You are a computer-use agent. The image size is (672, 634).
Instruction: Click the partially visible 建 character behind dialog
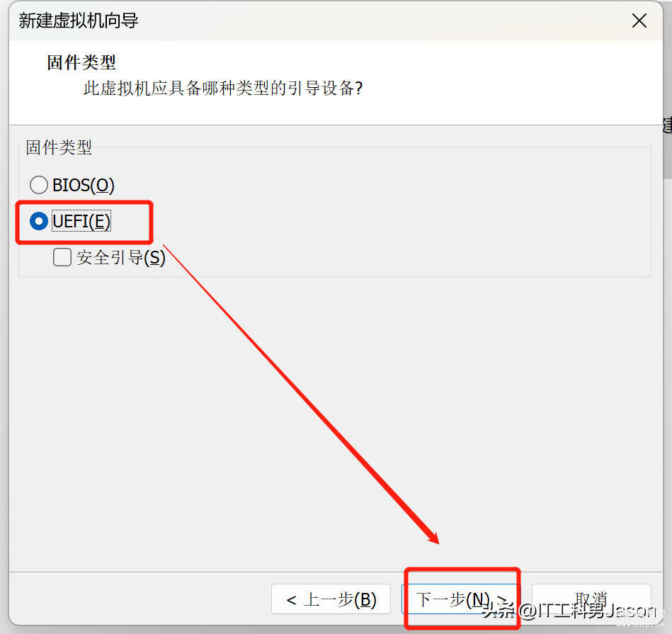[667, 125]
